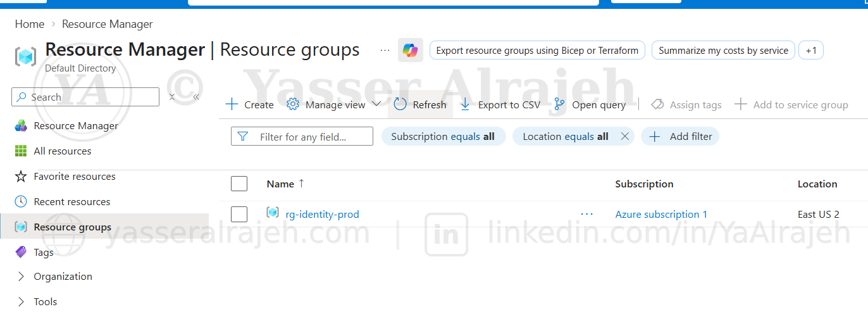Focus the Filter for any field input
The image size is (868, 321).
pos(302,136)
